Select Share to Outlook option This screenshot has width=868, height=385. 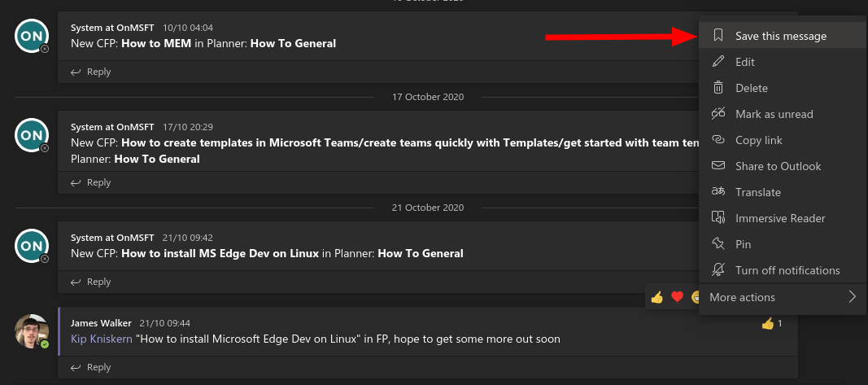[x=783, y=165]
